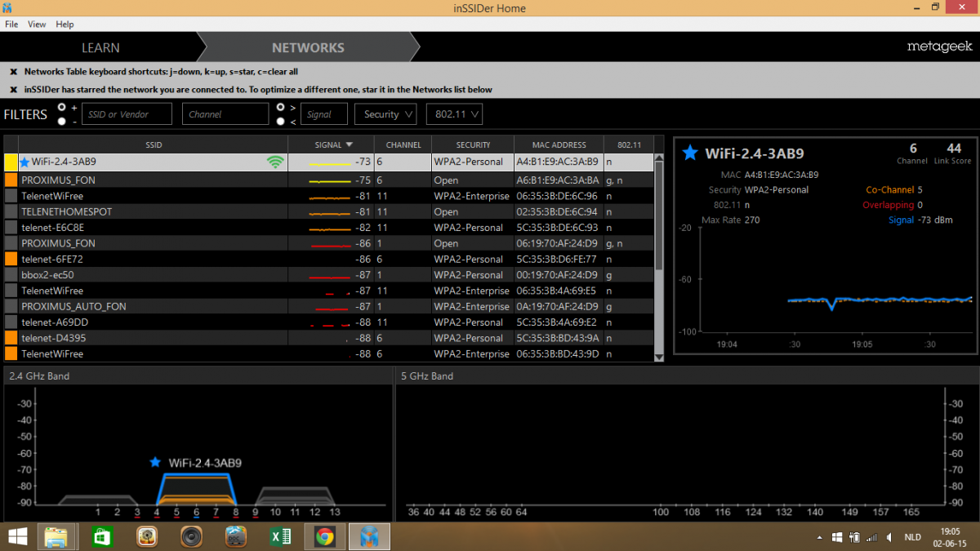Select the telenet-A69DD network row
This screenshot has height=551, width=980.
coord(329,322)
